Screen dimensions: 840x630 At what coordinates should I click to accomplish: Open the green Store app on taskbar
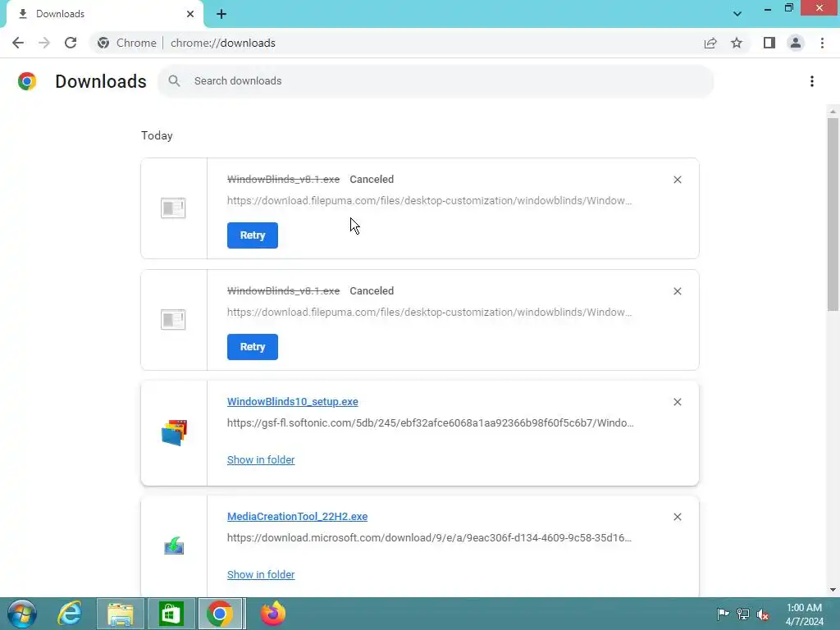(x=171, y=614)
